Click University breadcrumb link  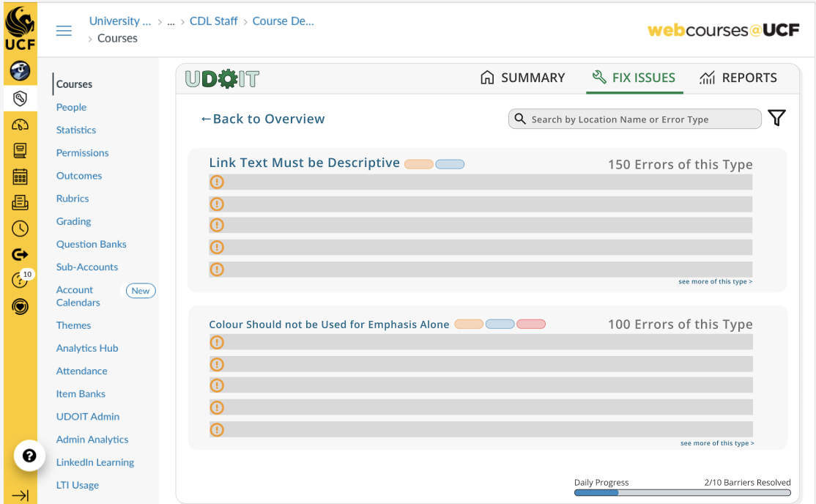click(119, 21)
